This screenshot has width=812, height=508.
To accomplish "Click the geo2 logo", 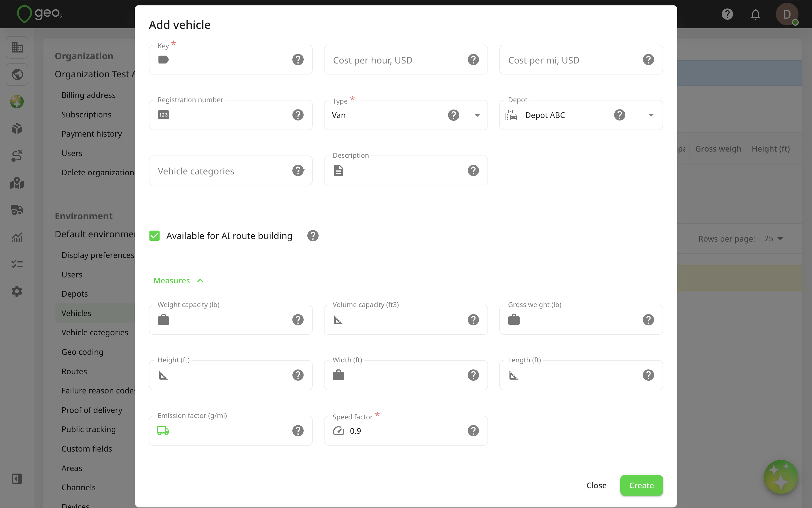I will [40, 14].
